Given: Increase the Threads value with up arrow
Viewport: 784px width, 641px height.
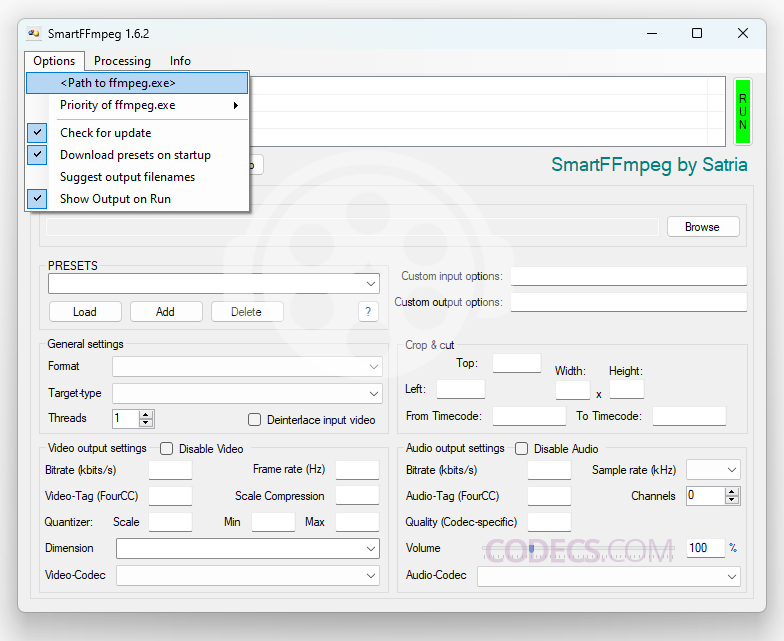Looking at the screenshot, I should 146,414.
